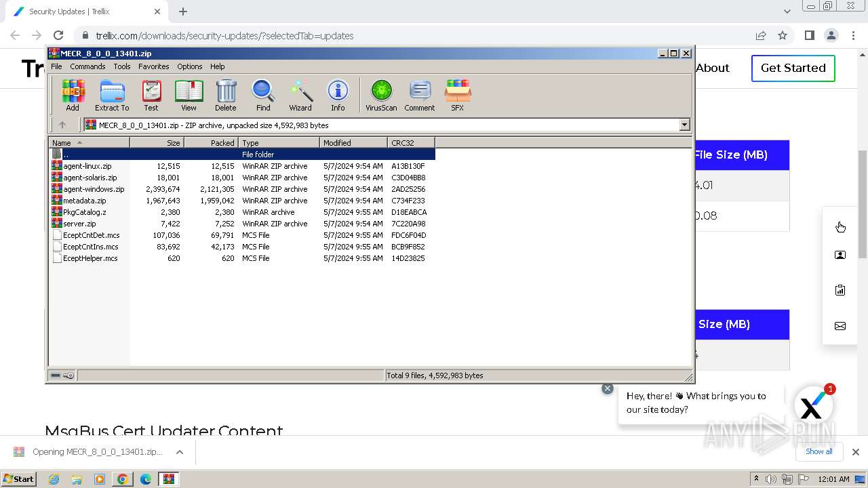The height and width of the screenshot is (488, 868).
Task: Open the Chrome profile avatar
Action: [x=831, y=35]
